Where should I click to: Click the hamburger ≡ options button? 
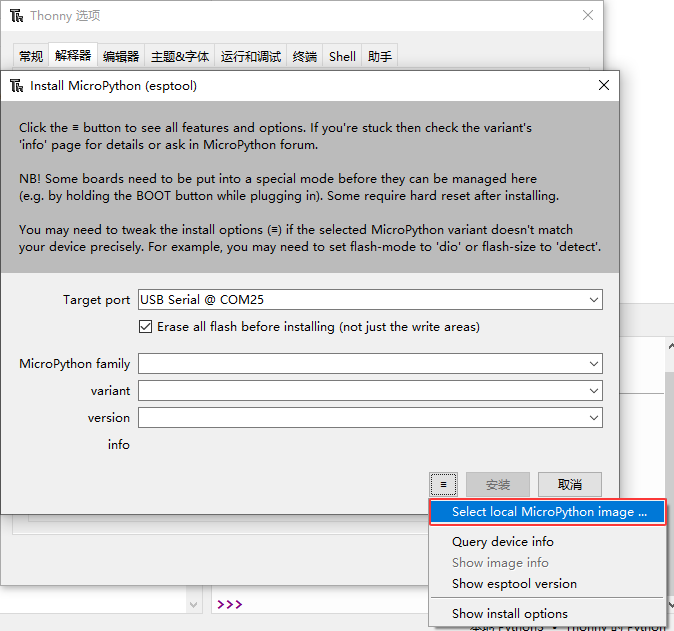[443, 484]
